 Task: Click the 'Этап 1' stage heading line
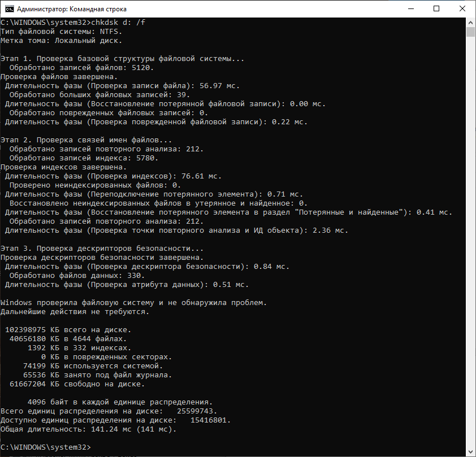(123, 59)
